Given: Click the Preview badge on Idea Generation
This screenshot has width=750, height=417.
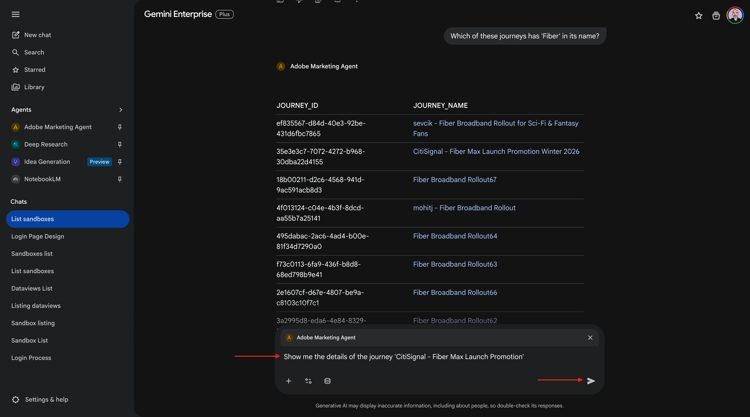Looking at the screenshot, I should [99, 162].
